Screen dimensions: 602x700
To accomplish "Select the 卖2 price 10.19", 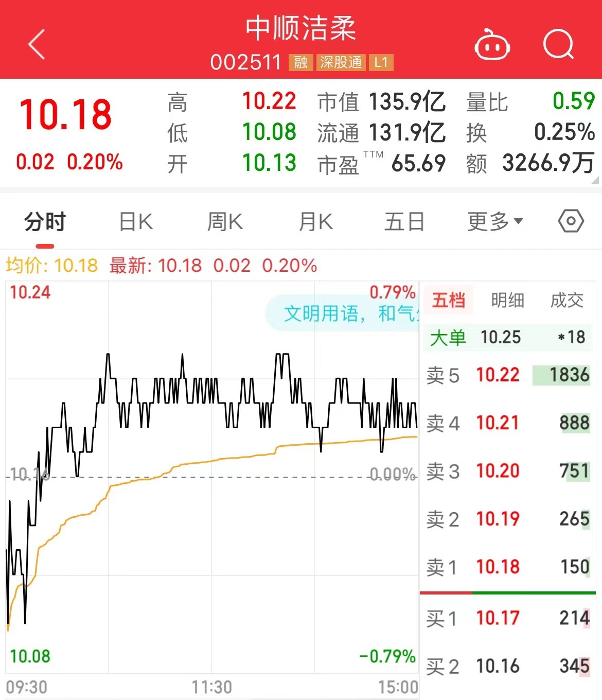I will [x=498, y=518].
